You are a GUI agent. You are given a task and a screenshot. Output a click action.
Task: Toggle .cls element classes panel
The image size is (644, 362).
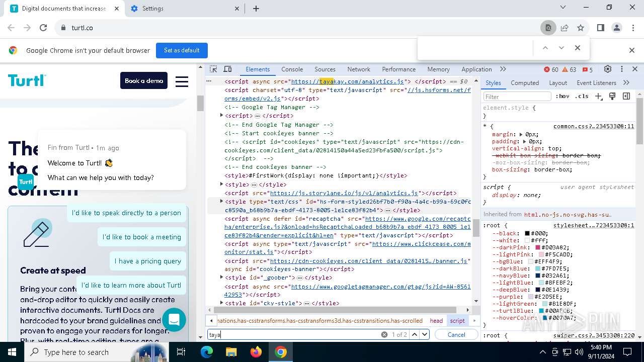coord(582,96)
